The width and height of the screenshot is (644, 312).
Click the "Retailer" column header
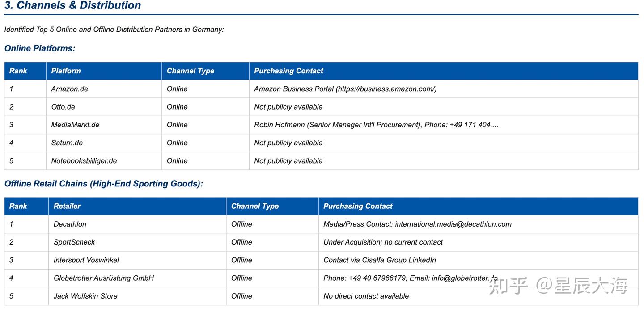(67, 206)
